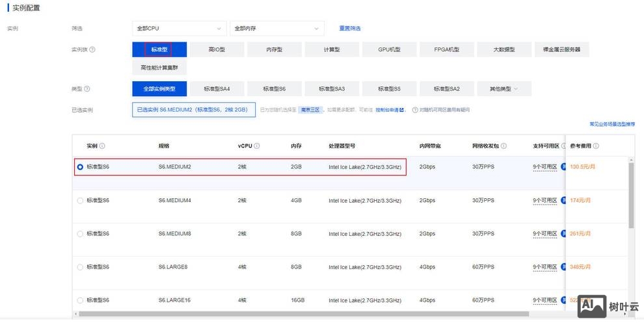Image resolution: width=644 pixels, height=325 pixels.
Task: Click help icon beside 类型 label
Action: tap(87, 89)
